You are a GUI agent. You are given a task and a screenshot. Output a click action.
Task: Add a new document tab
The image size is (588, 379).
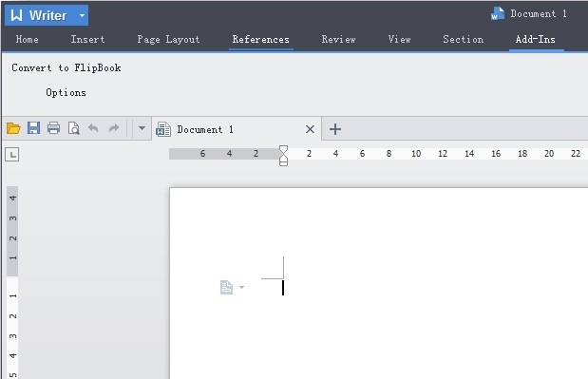pyautogui.click(x=335, y=129)
